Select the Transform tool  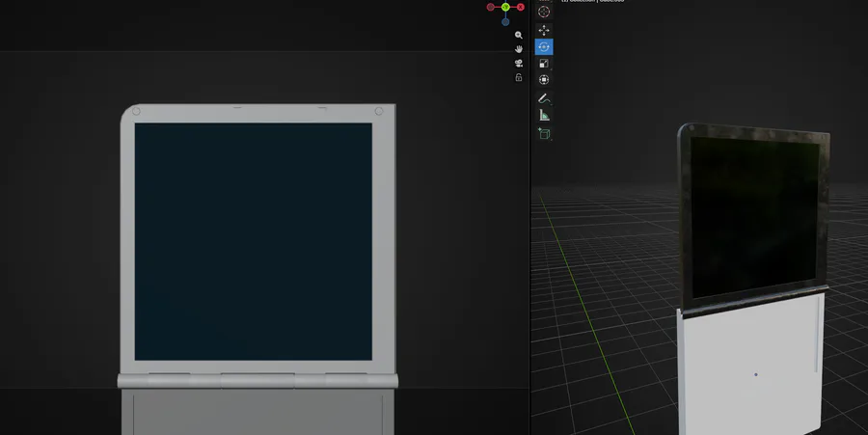[544, 80]
